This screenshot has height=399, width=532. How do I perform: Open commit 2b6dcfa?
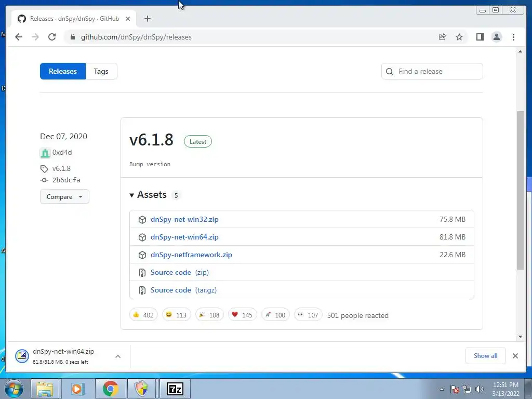(66, 180)
